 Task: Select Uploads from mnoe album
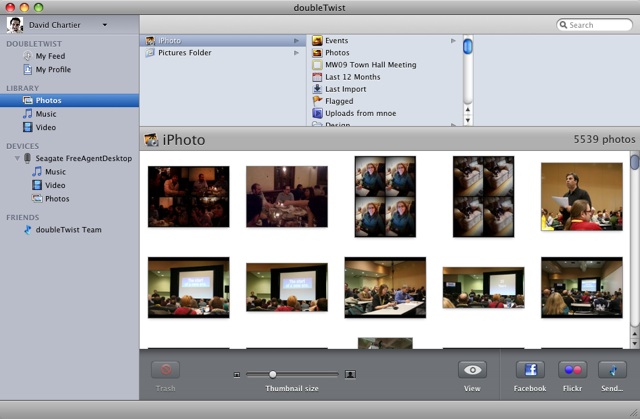[360, 113]
